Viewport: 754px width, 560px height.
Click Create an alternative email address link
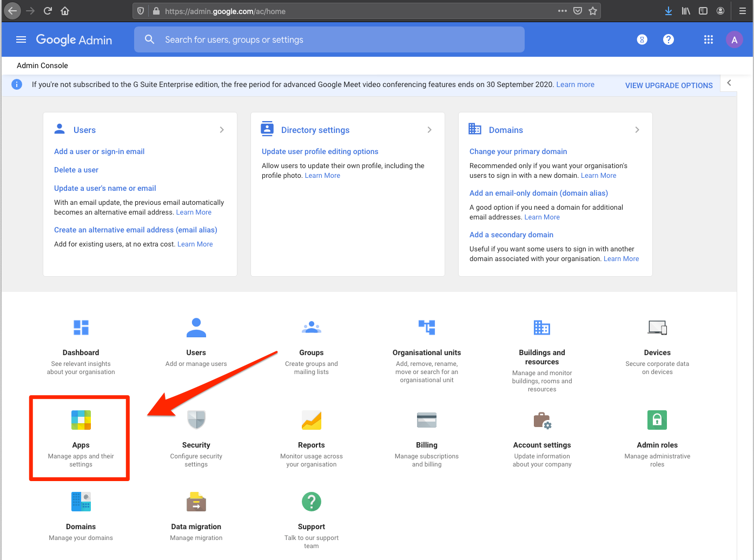[x=136, y=230]
